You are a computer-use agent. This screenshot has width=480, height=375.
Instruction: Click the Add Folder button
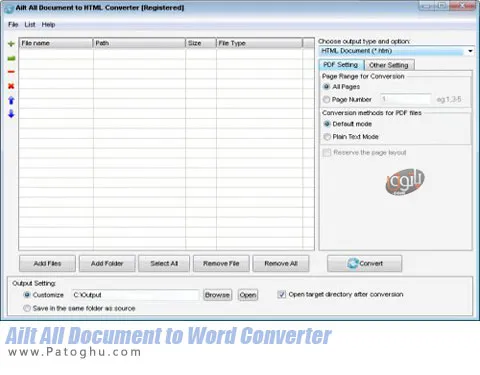tap(107, 264)
